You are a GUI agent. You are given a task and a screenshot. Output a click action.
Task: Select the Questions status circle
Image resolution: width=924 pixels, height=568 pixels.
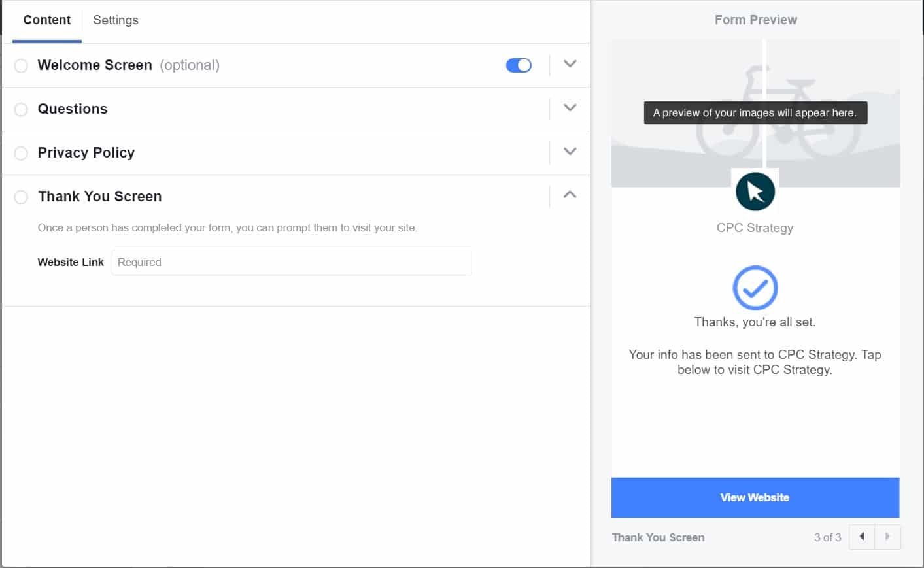pyautogui.click(x=21, y=109)
